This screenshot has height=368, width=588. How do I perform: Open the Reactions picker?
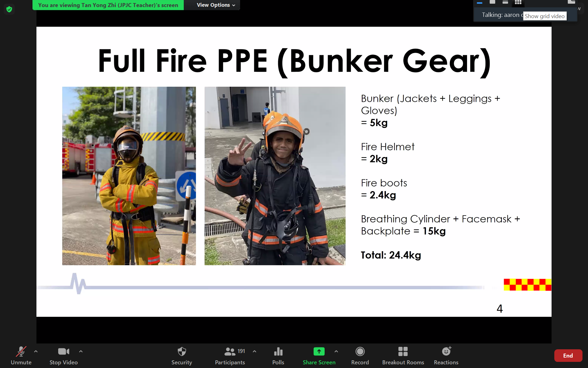tap(446, 355)
